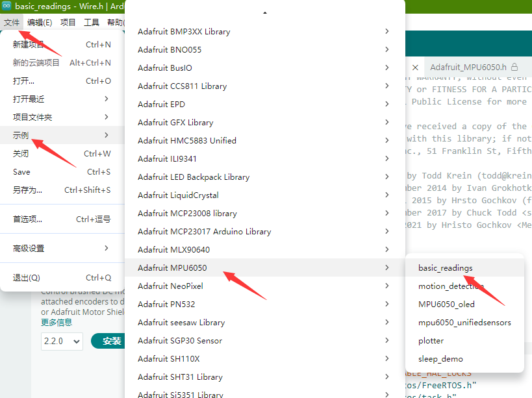
Task: Open Adafruit PN532 examples submenu
Action: [x=265, y=304]
